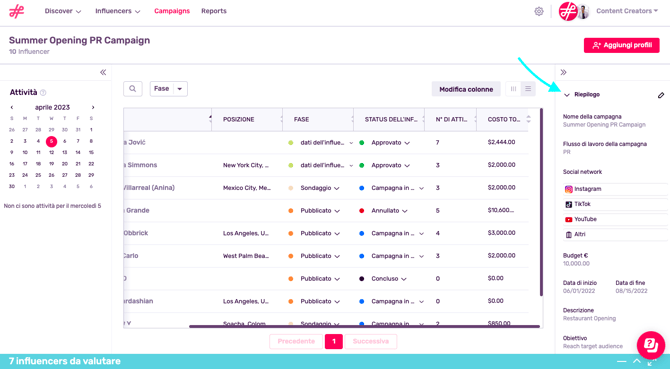
Task: Open the table search icon
Action: coord(132,89)
